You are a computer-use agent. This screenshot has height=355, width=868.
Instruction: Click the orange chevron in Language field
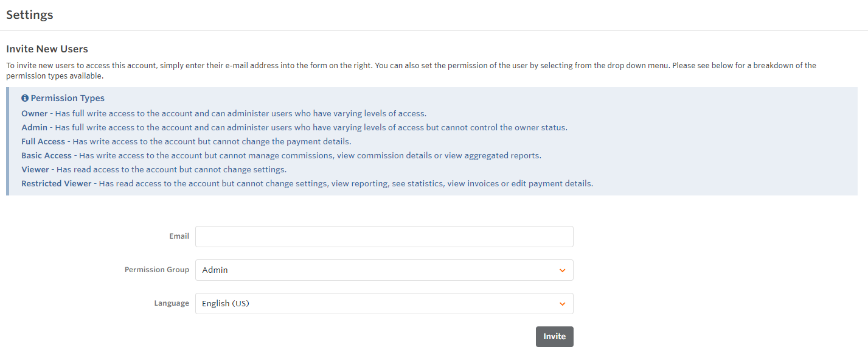point(562,304)
